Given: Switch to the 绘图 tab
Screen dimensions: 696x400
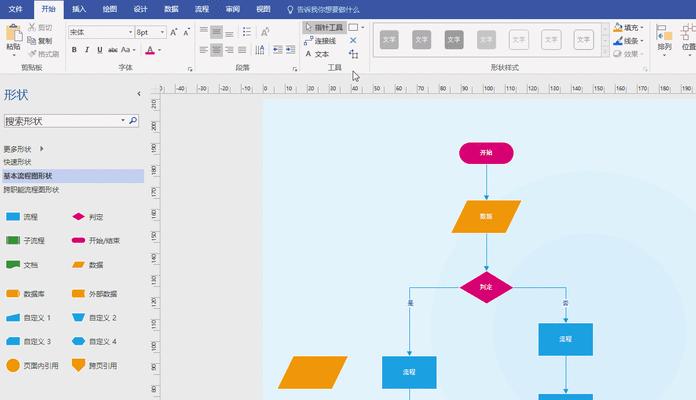Looking at the screenshot, I should tap(110, 9).
